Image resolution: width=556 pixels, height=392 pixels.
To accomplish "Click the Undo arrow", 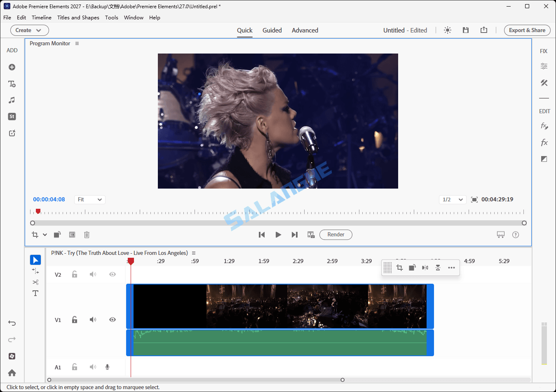I will point(12,323).
